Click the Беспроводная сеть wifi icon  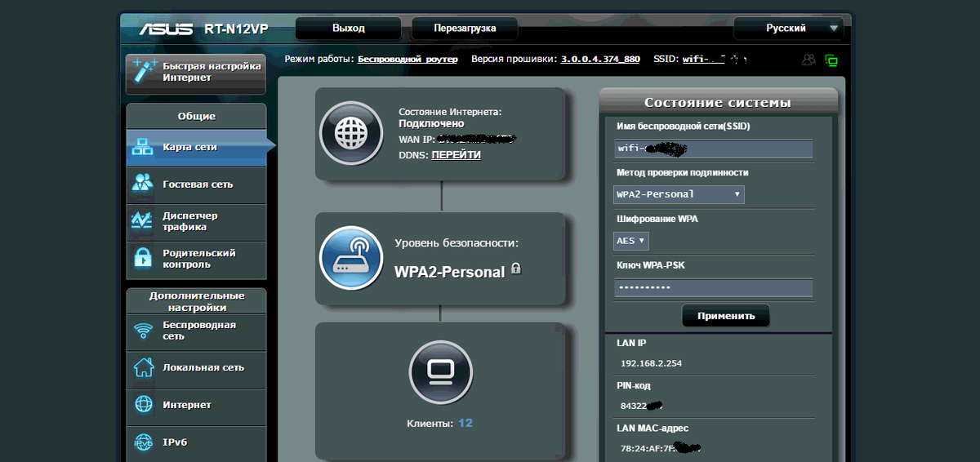point(144,331)
